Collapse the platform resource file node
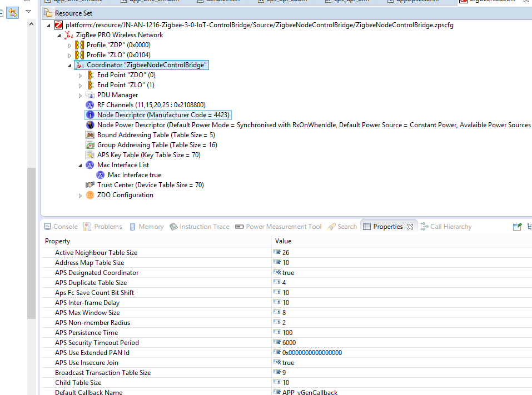This screenshot has height=395, width=532. coord(48,26)
